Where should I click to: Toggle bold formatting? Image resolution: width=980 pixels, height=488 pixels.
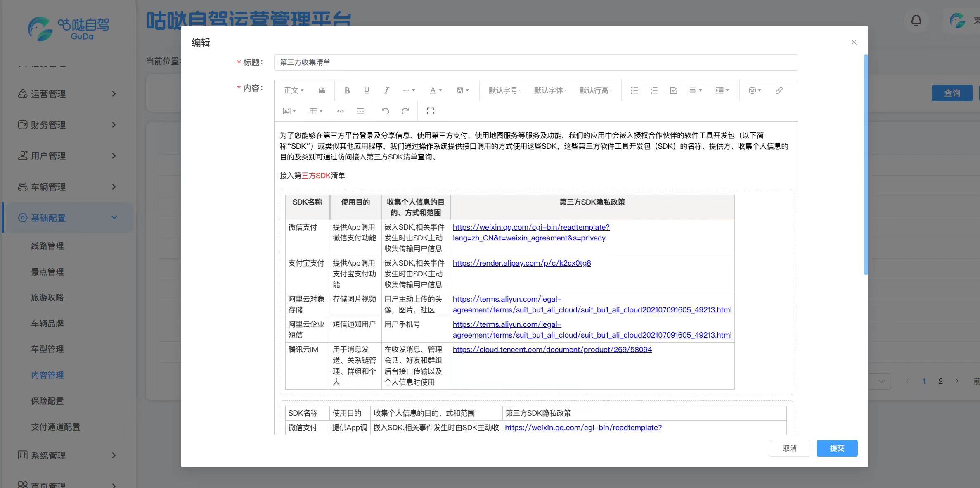[x=347, y=90]
